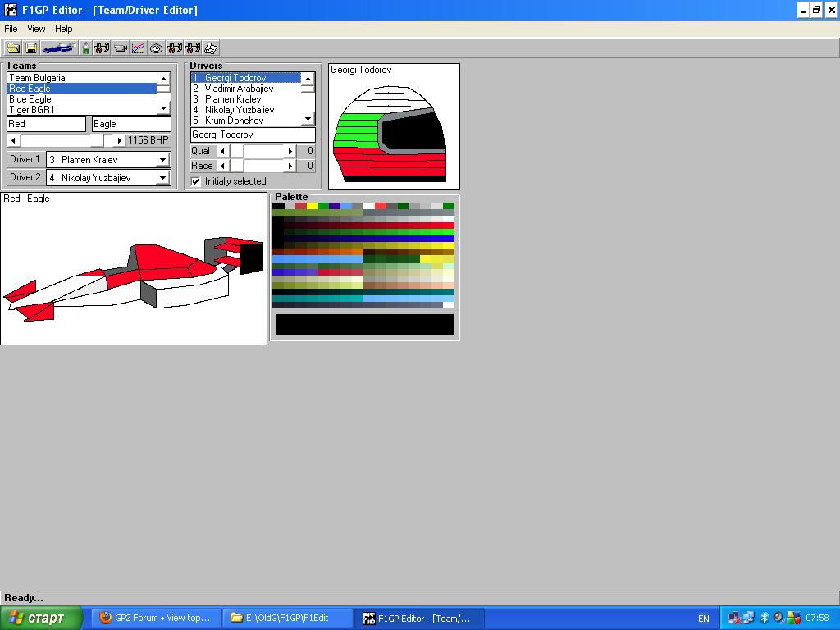Click right arrow of Qual slider
The height and width of the screenshot is (630, 840).
point(290,151)
